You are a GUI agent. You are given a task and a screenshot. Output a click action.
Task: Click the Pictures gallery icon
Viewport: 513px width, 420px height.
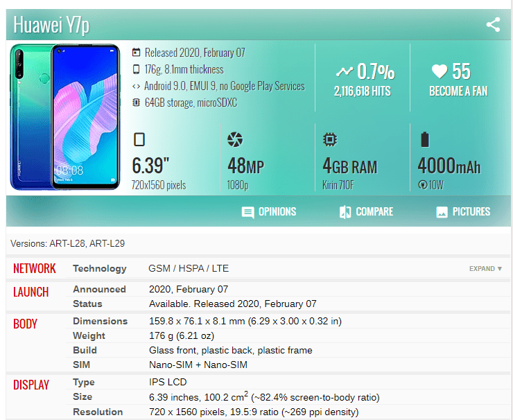442,212
